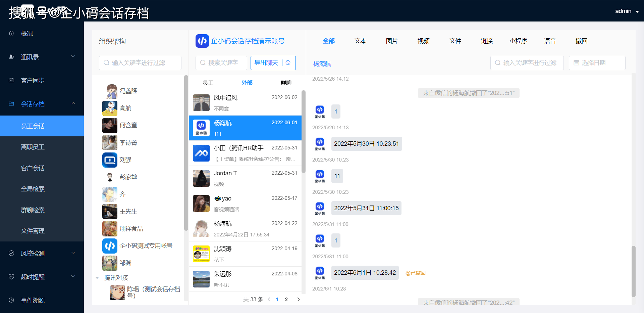Image resolution: width=644 pixels, height=313 pixels.
Task: Filter messages by 文件 tab
Action: point(455,41)
